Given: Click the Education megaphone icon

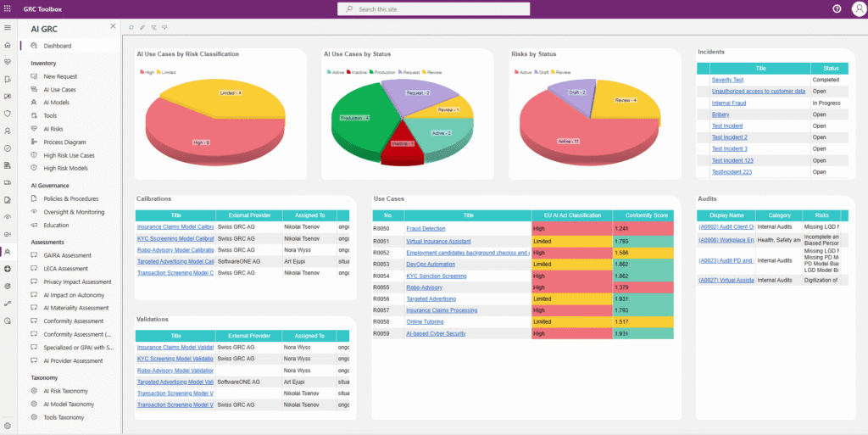Looking at the screenshot, I should (34, 226).
